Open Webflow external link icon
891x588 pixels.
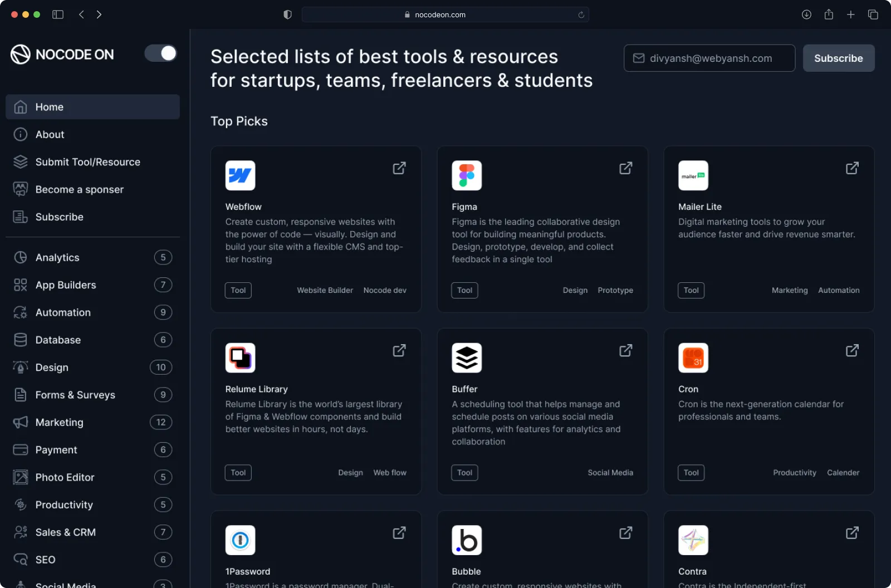pos(399,168)
